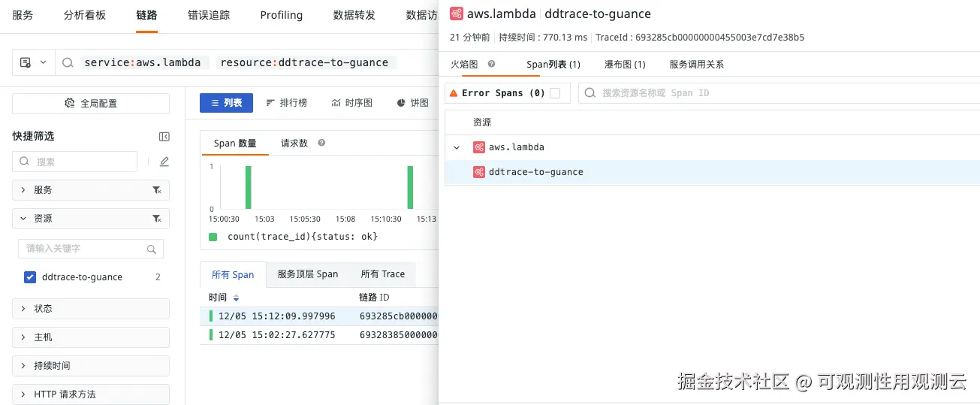Select ddtrace-to-guance span row
The height and width of the screenshot is (405, 980).
coord(713,172)
